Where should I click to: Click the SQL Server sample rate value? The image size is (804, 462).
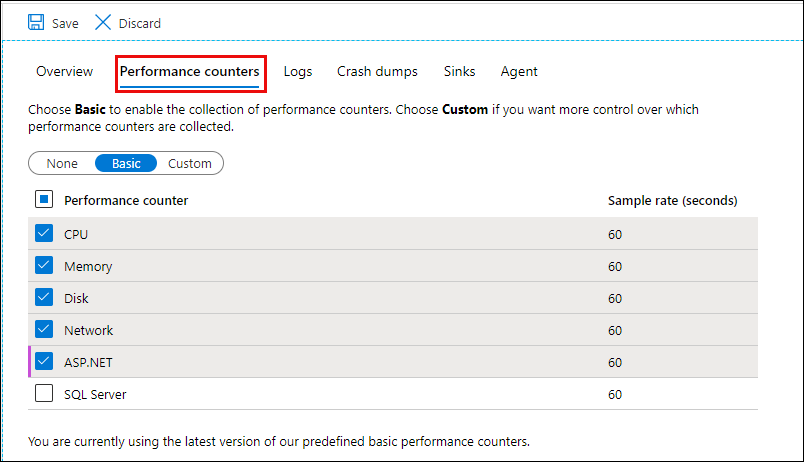click(615, 394)
